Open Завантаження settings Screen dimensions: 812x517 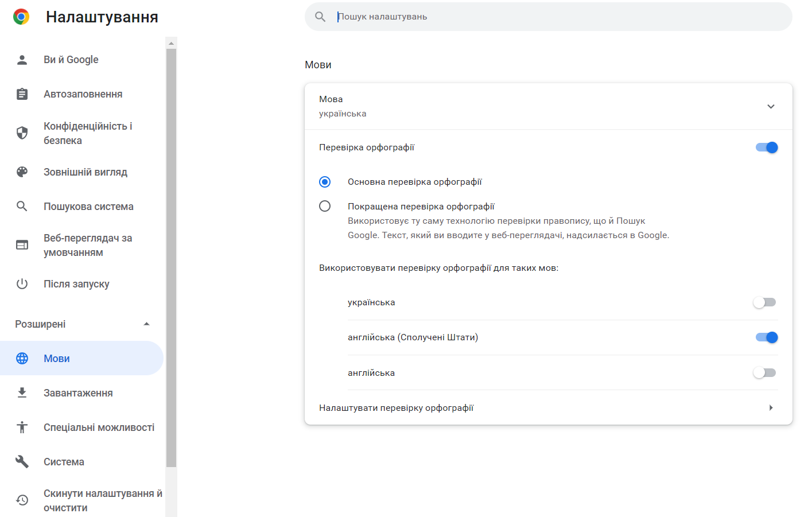[x=81, y=392]
